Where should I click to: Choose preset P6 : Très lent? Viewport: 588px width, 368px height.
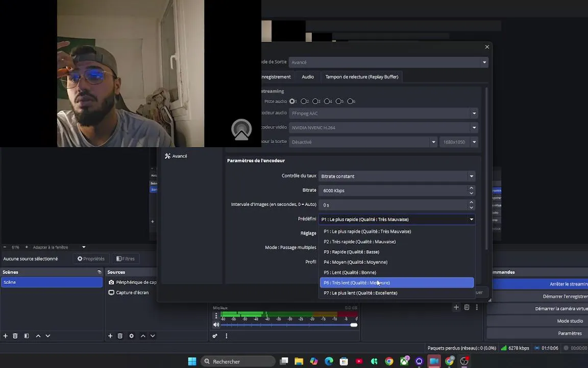397,283
